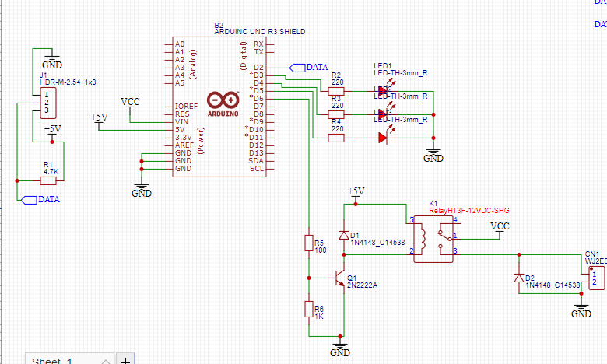
Task: Select the CN1 two-pin connector symbol
Action: click(597, 278)
